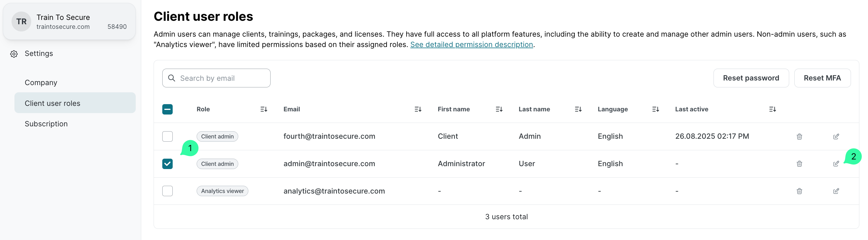Click the Settings gear icon

click(x=14, y=54)
